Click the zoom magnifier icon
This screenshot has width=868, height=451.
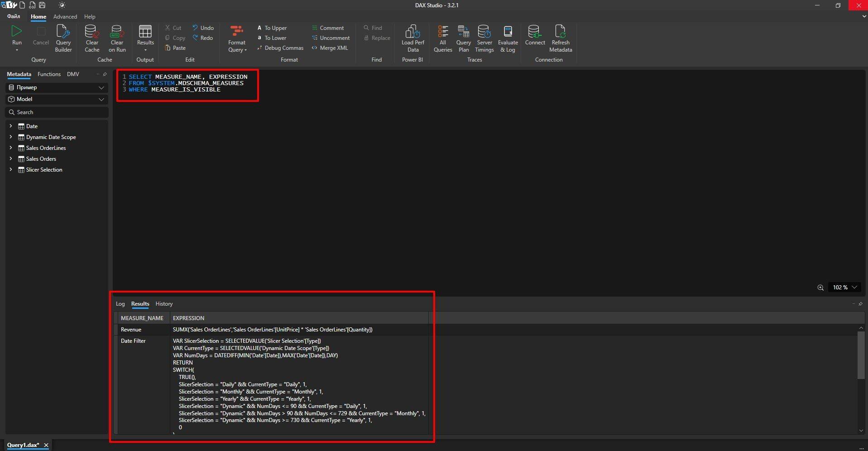[820, 288]
